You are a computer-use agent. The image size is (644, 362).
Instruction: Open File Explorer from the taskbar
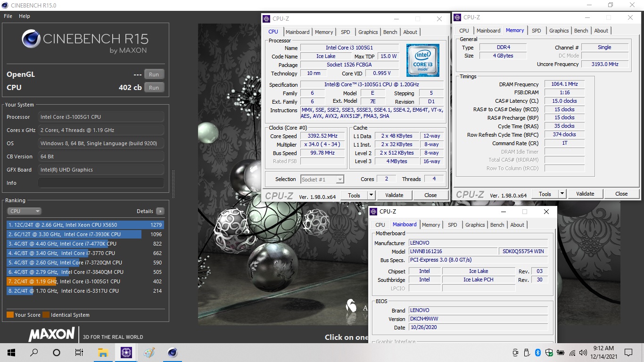[103, 352]
